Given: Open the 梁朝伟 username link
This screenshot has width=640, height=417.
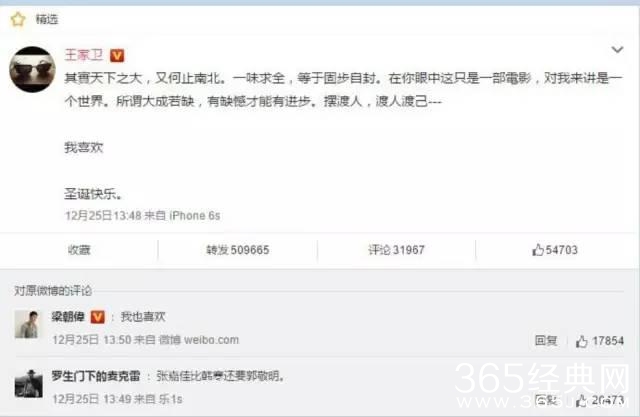Looking at the screenshot, I should [x=68, y=317].
